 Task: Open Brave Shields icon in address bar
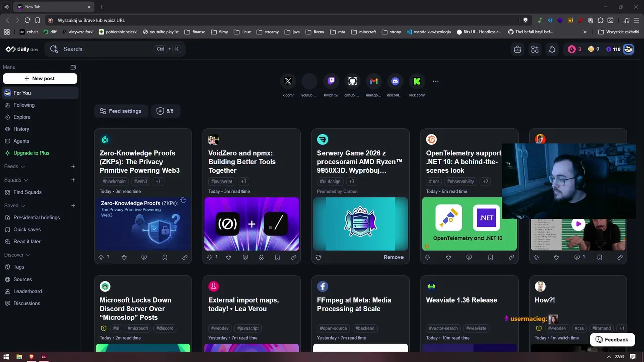coord(526,20)
